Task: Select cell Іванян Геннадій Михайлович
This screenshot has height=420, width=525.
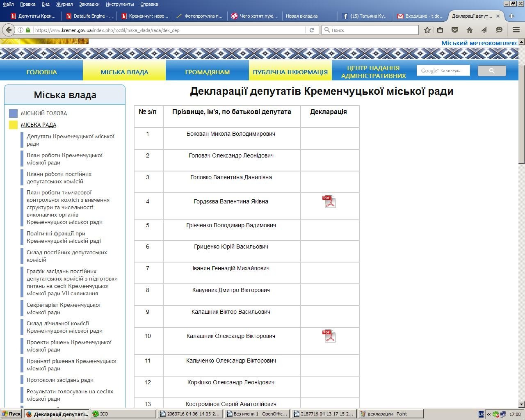Action: (231, 273)
